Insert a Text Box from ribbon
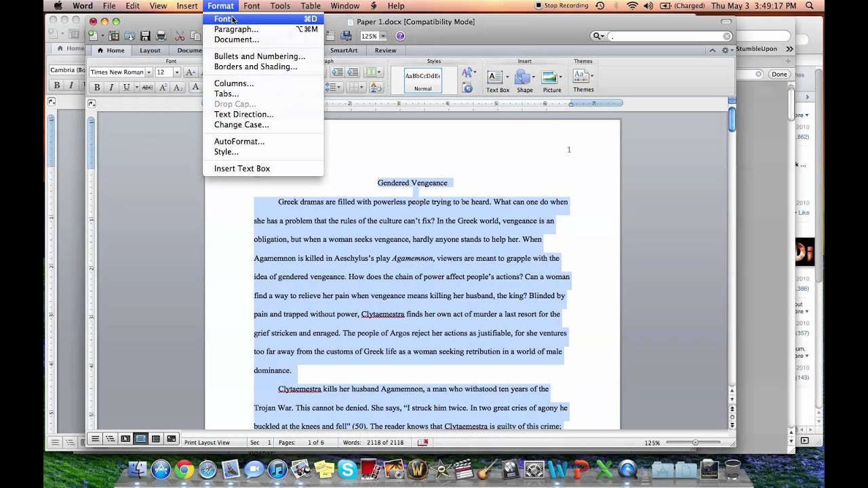This screenshot has height=488, width=868. [497, 81]
